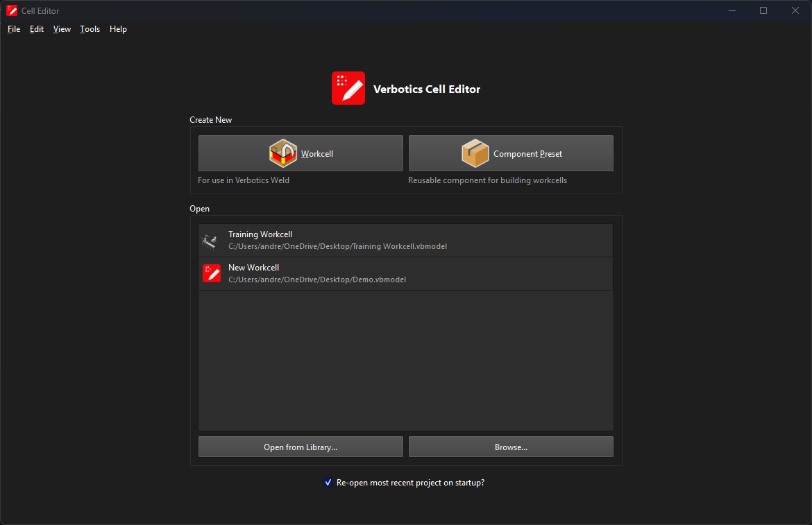812x525 pixels.
Task: Click the Verbotics Cell Editor heading
Action: [x=427, y=89]
